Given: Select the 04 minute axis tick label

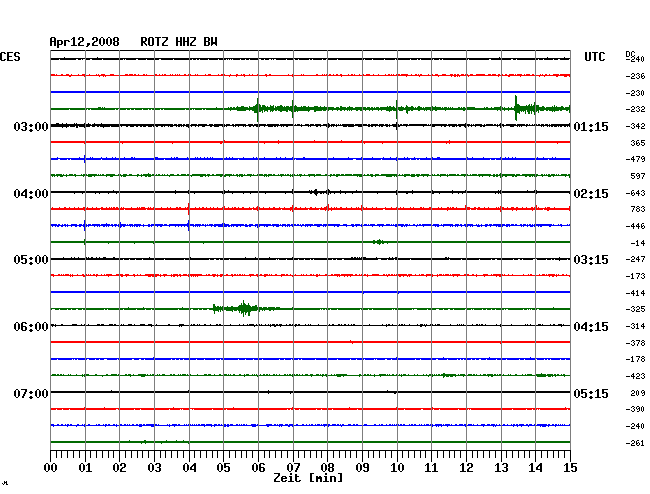Looking at the screenshot, I should (189, 468).
